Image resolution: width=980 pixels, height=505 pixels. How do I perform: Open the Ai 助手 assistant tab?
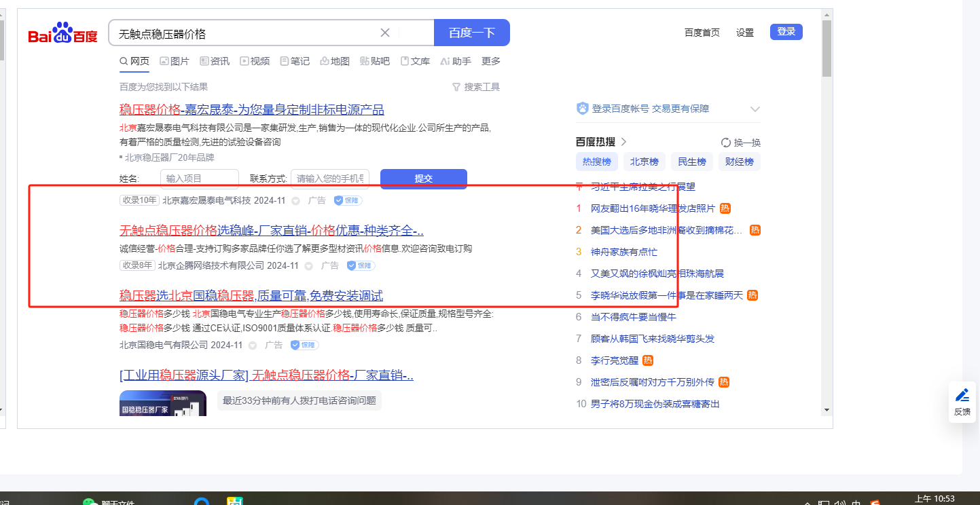pyautogui.click(x=455, y=61)
